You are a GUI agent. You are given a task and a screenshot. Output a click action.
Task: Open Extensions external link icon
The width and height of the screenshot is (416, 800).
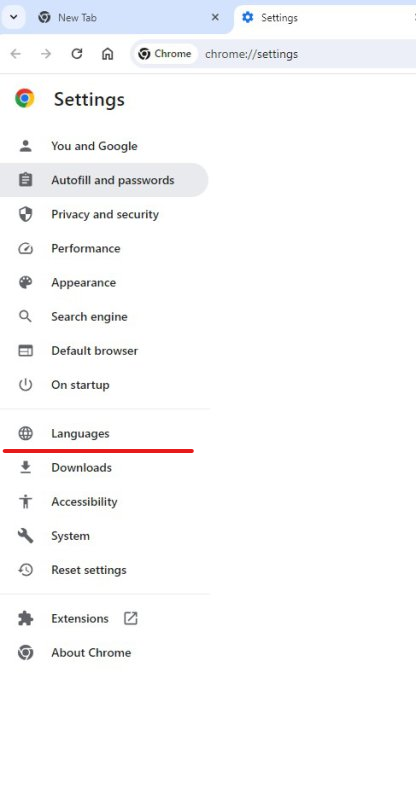point(131,618)
